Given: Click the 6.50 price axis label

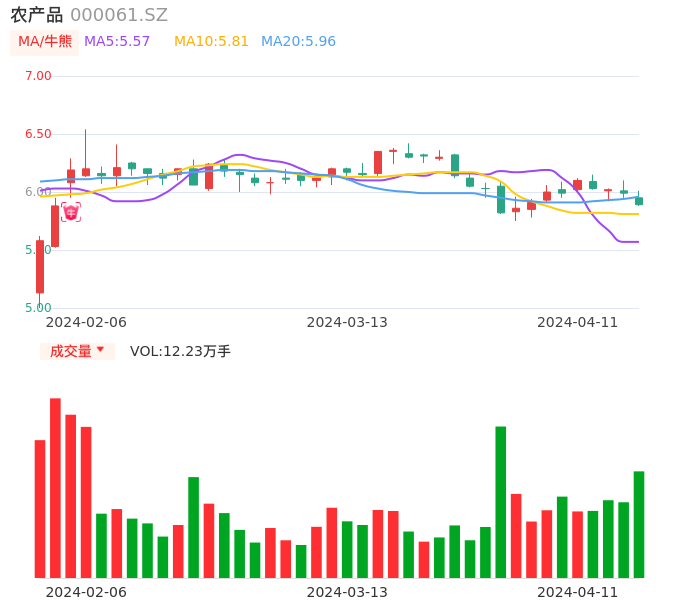Looking at the screenshot, I should click(x=38, y=134).
